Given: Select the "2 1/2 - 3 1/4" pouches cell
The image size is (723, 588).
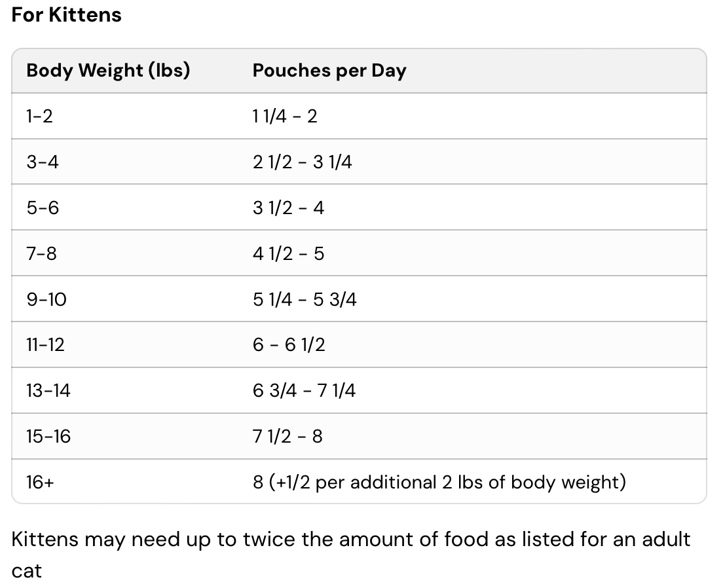Looking at the screenshot, I should (302, 162).
